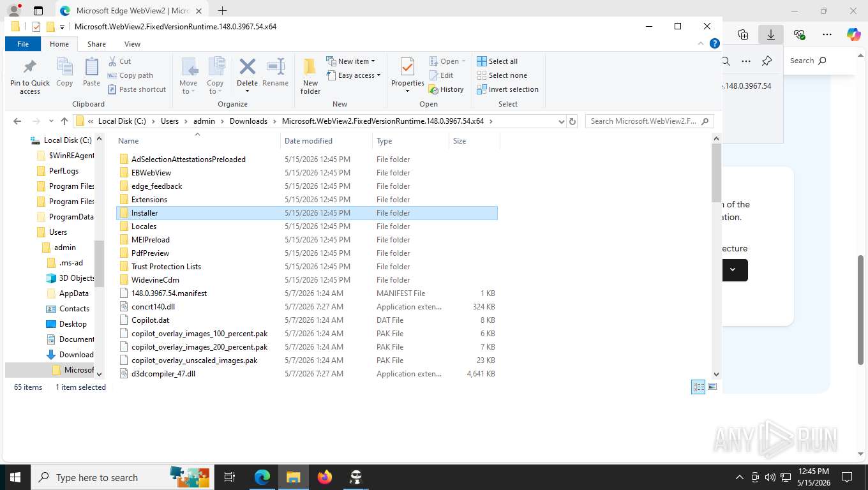The image size is (868, 490).
Task: Open Explorer help question mark icon
Action: (715, 43)
